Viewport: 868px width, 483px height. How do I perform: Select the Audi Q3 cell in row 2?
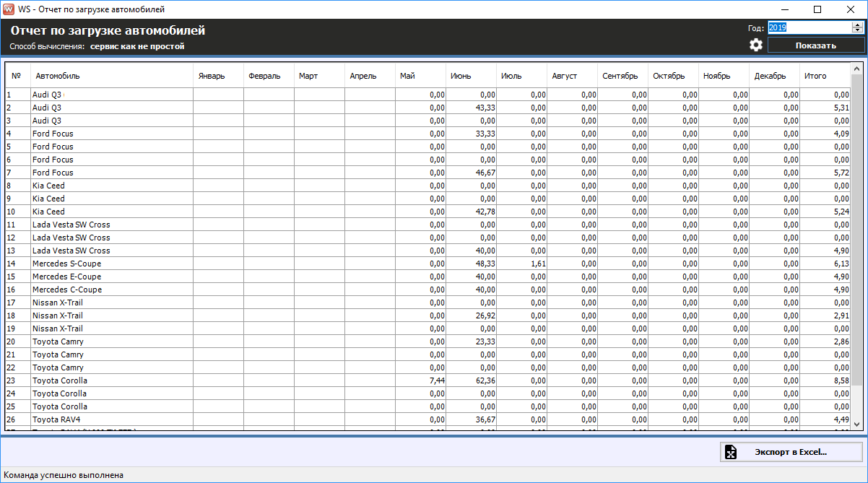pos(112,108)
